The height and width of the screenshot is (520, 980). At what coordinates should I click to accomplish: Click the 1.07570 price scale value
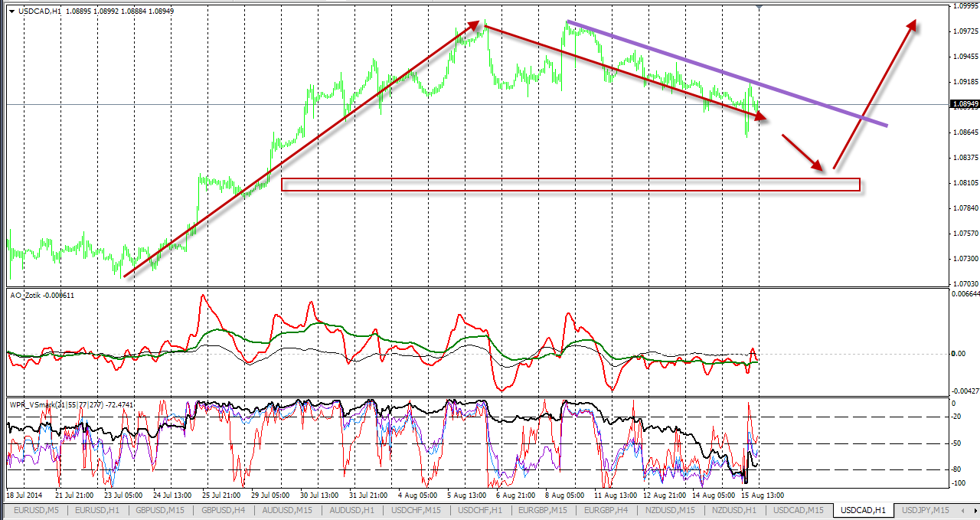point(965,234)
